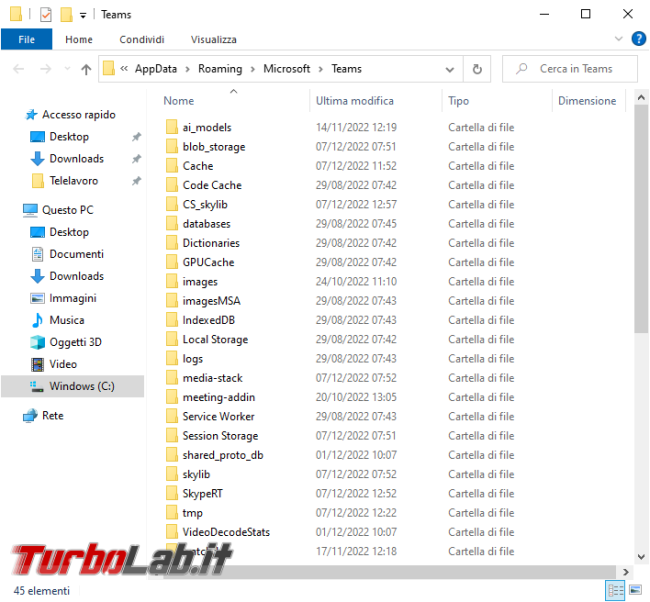The height and width of the screenshot is (602, 650).
Task: Select the imagesMSA folder icon
Action: click(x=172, y=301)
